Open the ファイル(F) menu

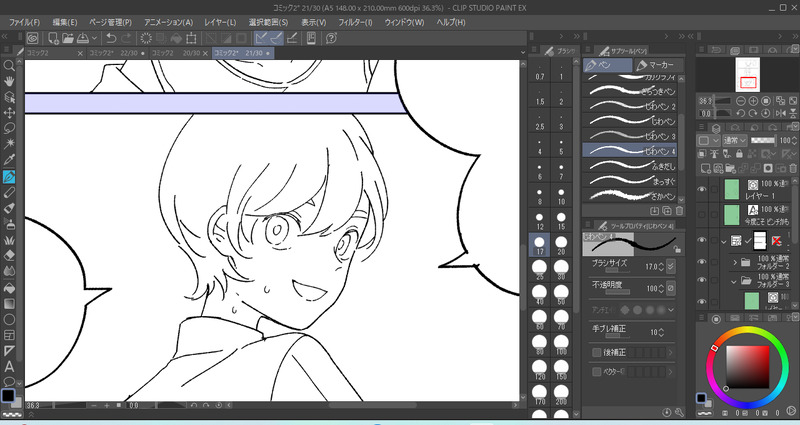click(24, 22)
